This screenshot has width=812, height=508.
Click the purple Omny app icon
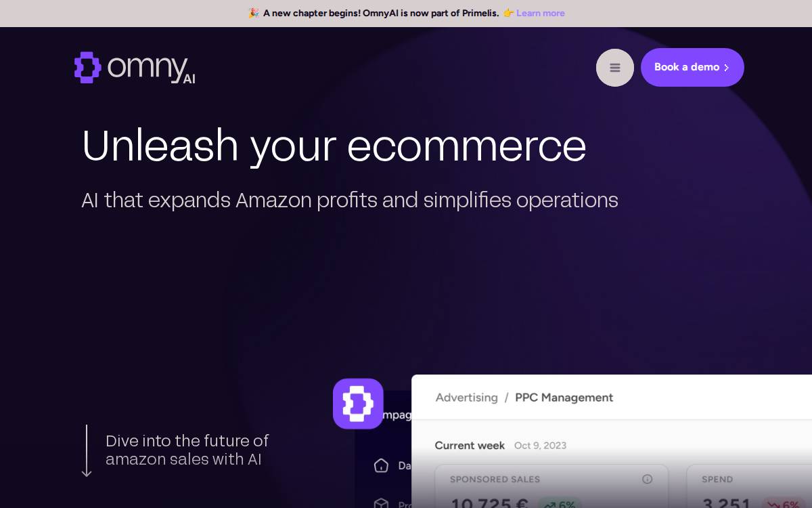(358, 404)
